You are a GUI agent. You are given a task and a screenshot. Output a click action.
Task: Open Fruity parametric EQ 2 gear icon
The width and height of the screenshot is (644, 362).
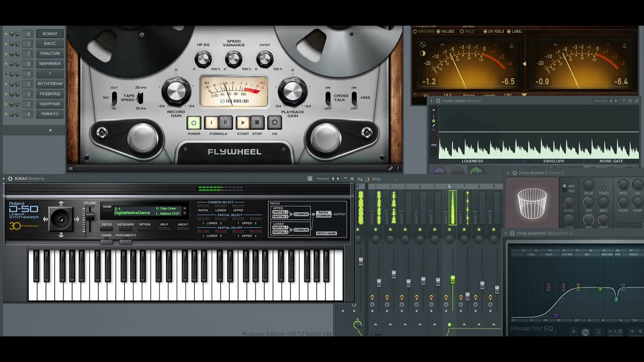(512, 233)
